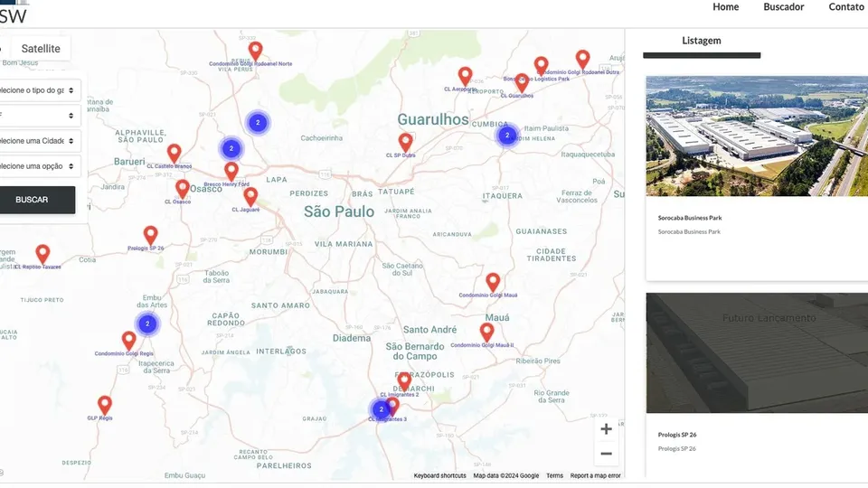This screenshot has height=488, width=868.
Task: Open the second filter dropdown below tipo
Action: click(39, 116)
